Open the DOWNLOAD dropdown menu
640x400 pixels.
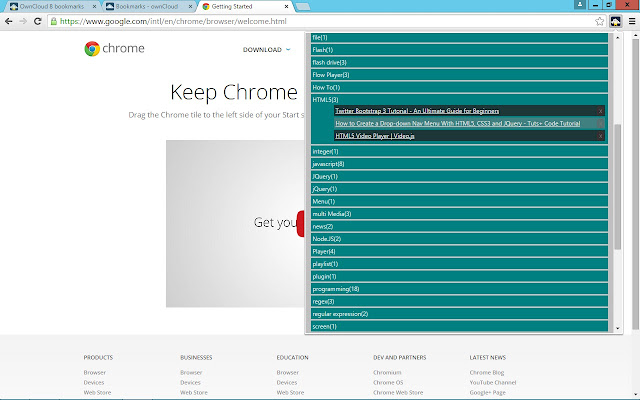(x=267, y=49)
